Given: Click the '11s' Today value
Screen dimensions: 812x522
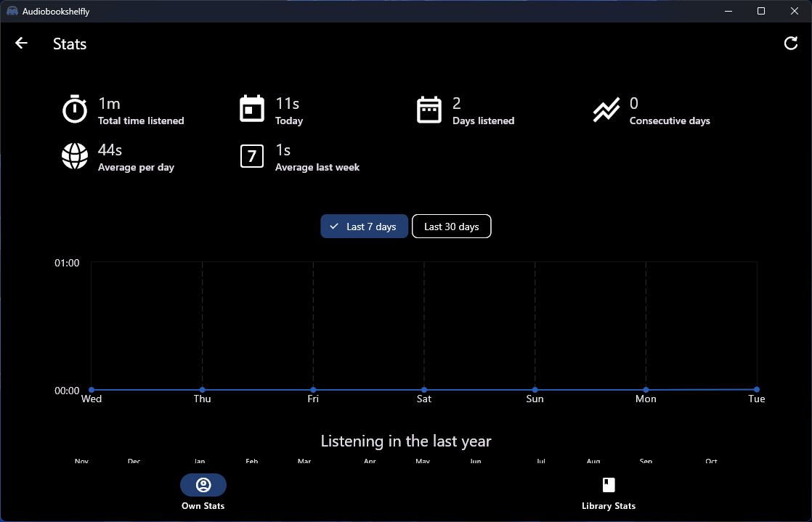Looking at the screenshot, I should (x=287, y=104).
